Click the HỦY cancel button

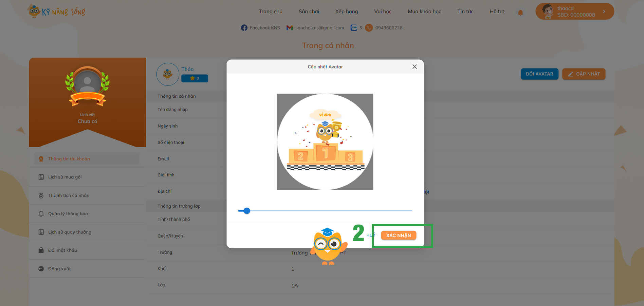[x=370, y=235]
